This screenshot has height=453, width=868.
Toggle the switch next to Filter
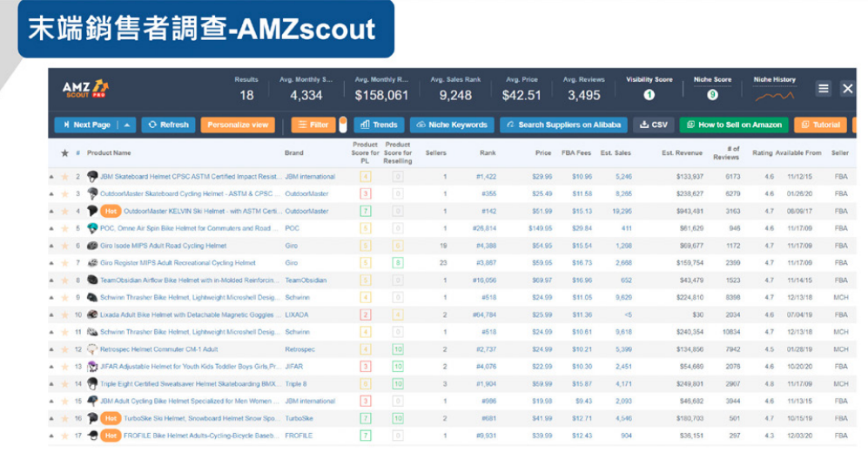coord(343,125)
